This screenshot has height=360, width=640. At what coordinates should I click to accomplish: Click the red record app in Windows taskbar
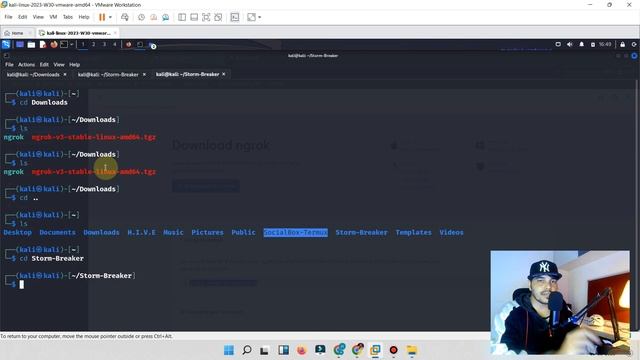[393, 350]
